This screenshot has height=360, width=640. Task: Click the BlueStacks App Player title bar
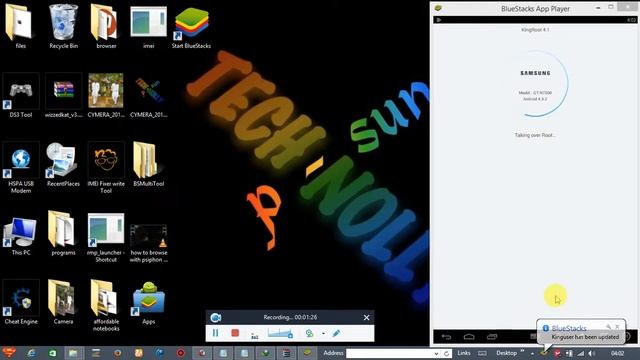tap(535, 9)
